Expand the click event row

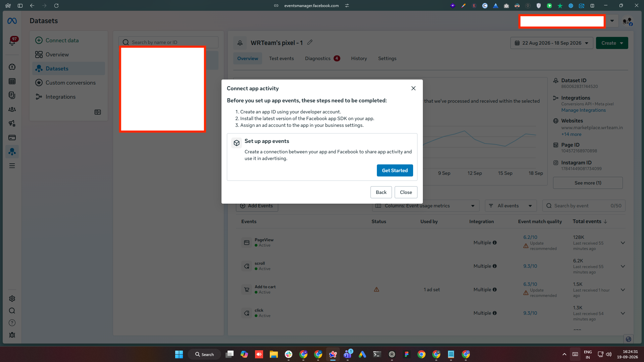click(623, 313)
